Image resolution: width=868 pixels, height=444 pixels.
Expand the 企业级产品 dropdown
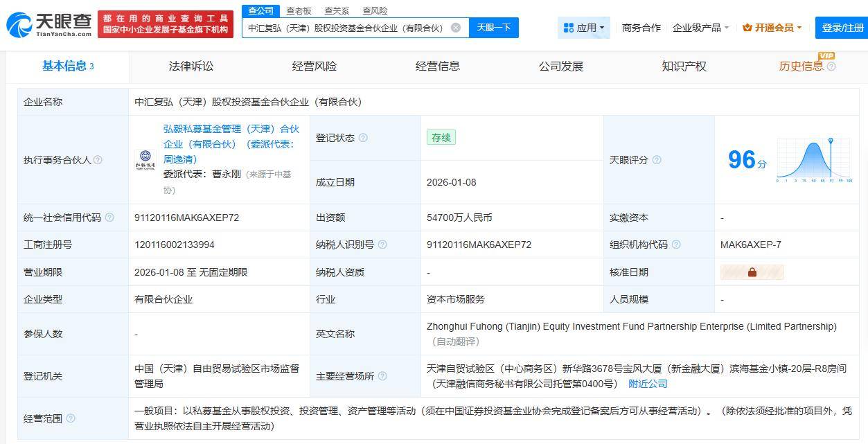(x=700, y=28)
